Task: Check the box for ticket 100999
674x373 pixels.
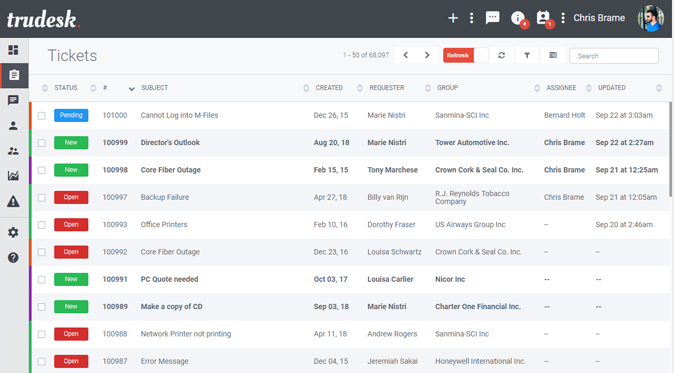Action: 42,143
